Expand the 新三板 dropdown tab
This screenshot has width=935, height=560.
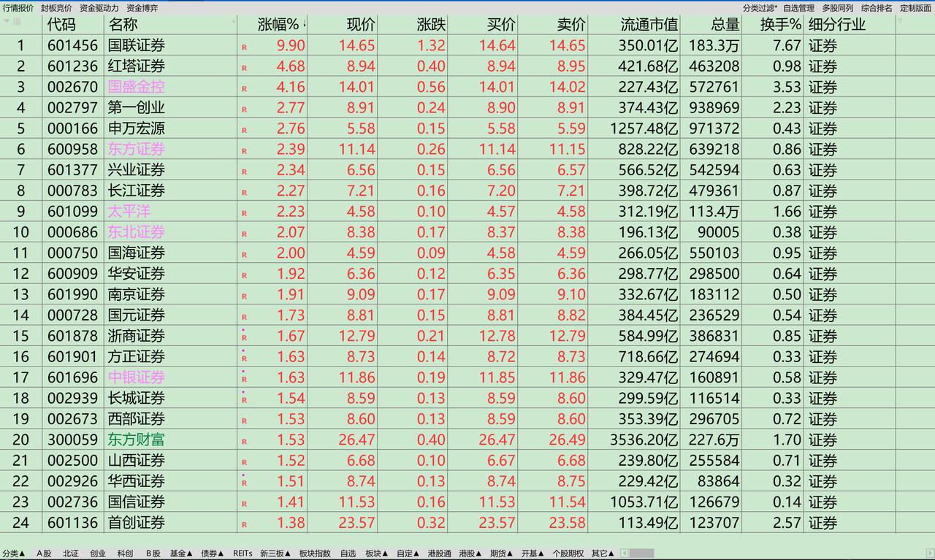coord(275,553)
